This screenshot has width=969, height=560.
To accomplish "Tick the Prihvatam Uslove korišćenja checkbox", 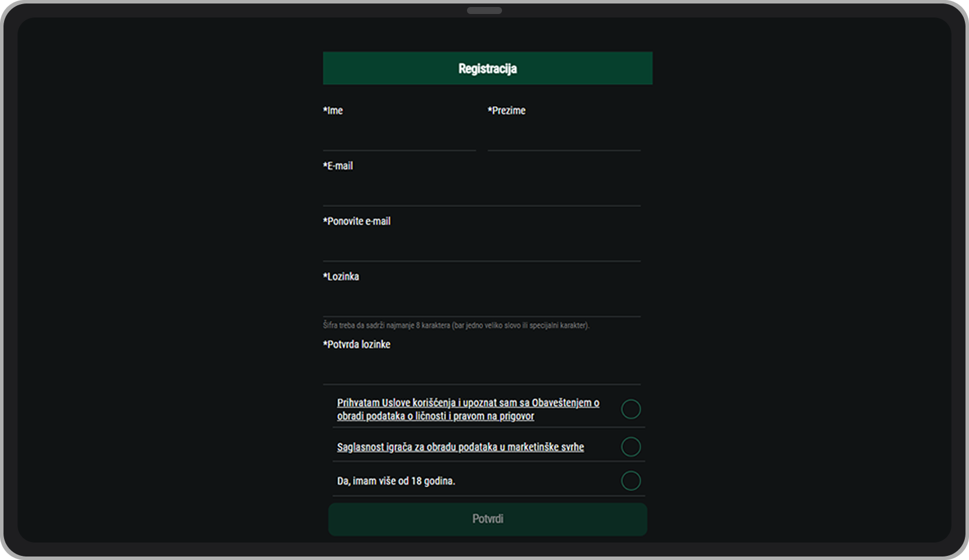I will (631, 409).
